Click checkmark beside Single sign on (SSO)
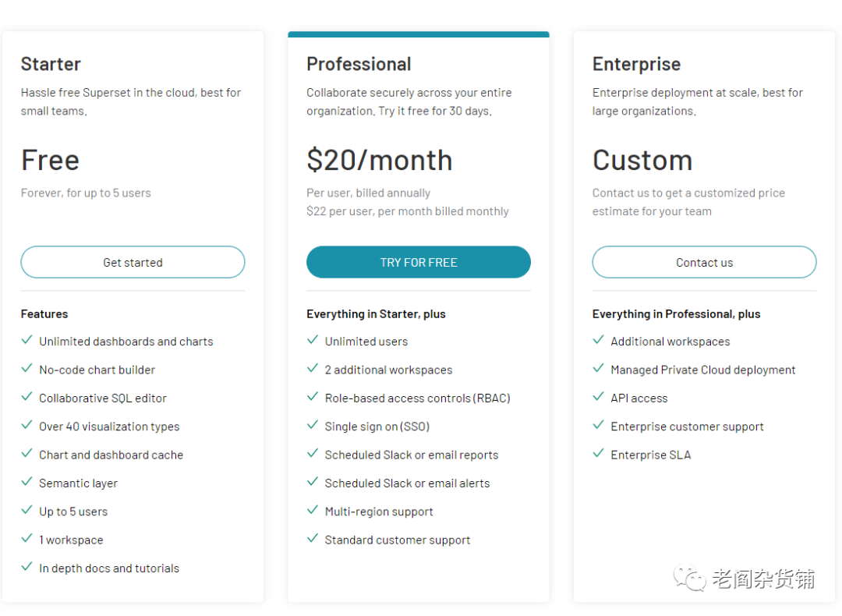The image size is (842, 616). [313, 426]
